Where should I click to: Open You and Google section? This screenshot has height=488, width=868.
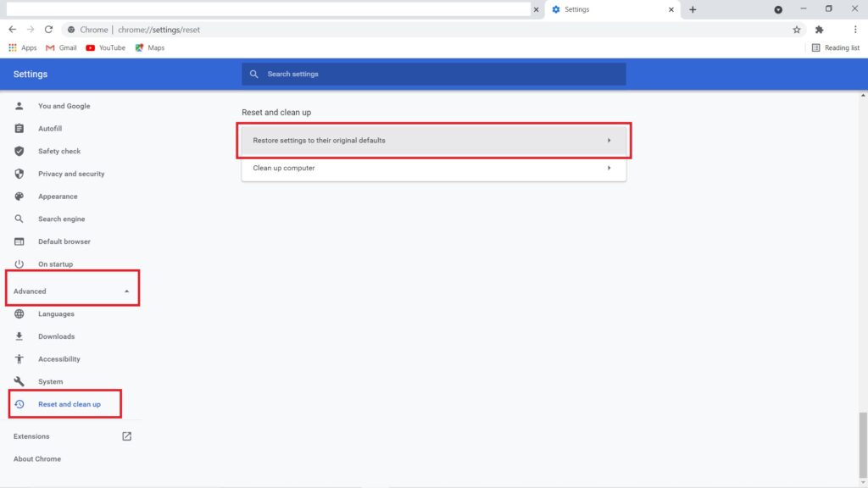[x=64, y=106]
